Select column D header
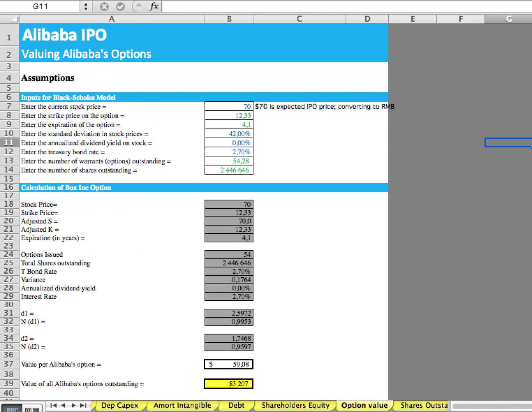This screenshot has width=532, height=412. point(367,19)
